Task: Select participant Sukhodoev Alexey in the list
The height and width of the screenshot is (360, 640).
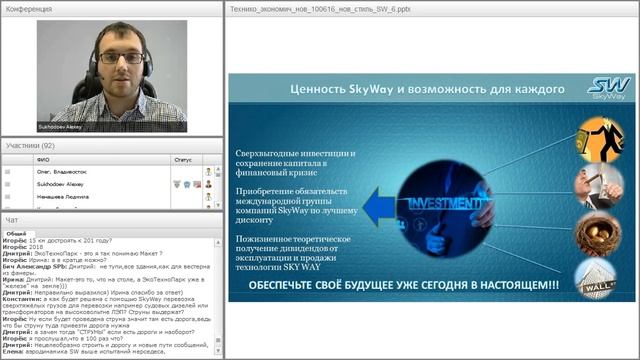Action: click(x=60, y=184)
